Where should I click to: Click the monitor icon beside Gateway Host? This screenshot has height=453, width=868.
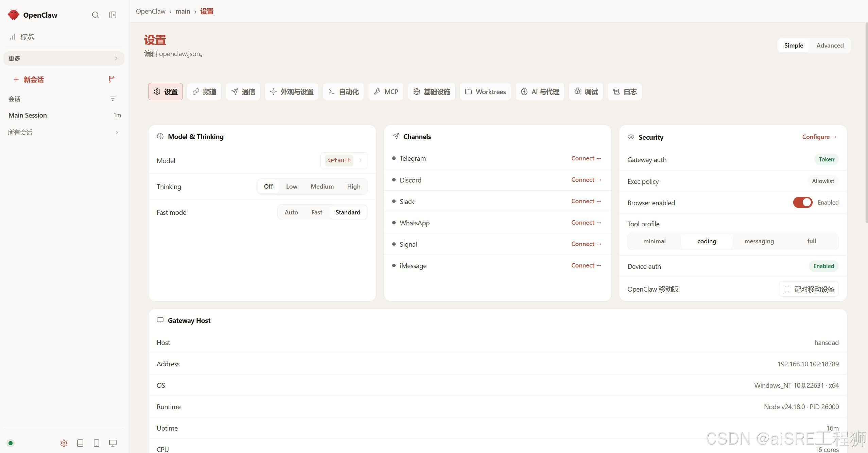pyautogui.click(x=160, y=320)
